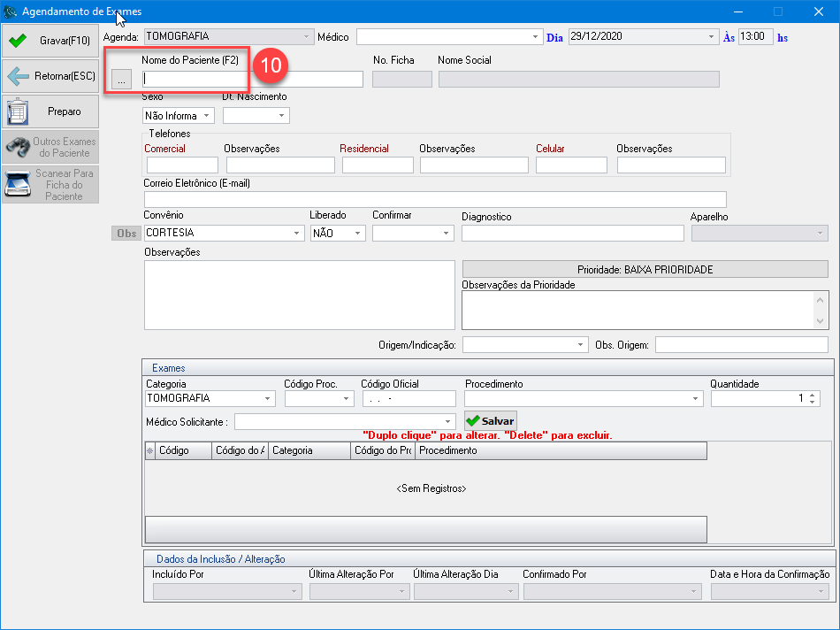Click the green checkmark Gravar(F10) button
840x630 pixels.
(50, 41)
